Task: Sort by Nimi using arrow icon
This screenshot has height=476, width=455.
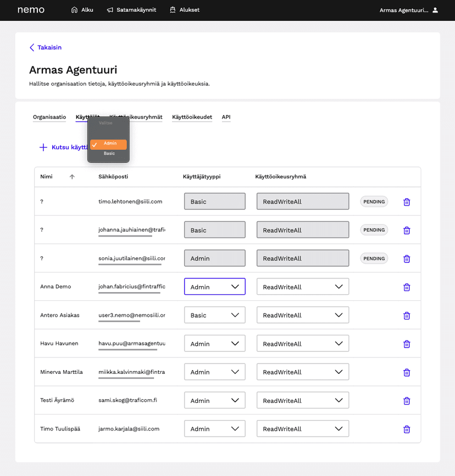Action: point(72,177)
